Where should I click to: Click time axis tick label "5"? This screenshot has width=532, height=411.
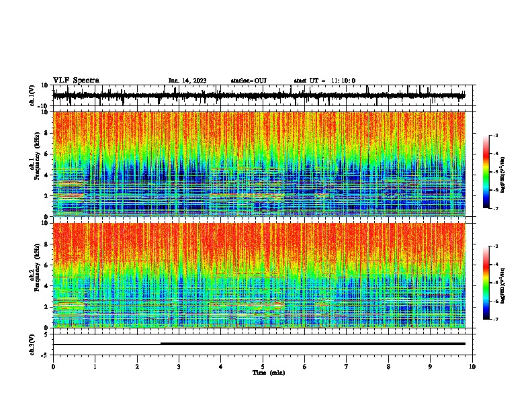click(x=263, y=367)
